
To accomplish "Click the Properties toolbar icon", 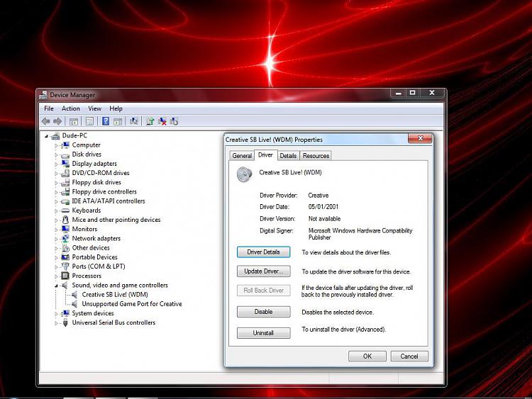I will 89,121.
